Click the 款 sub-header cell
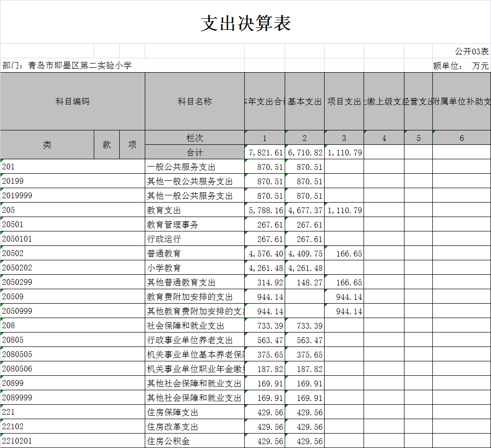 [x=107, y=145]
